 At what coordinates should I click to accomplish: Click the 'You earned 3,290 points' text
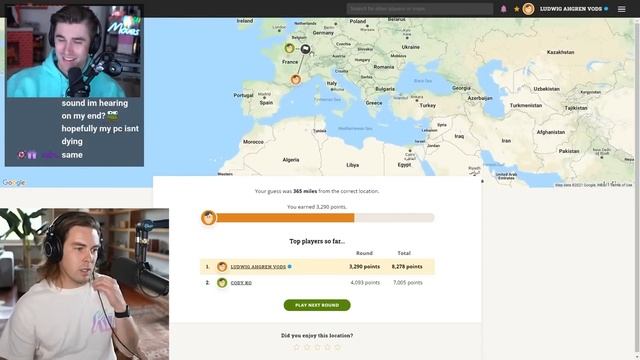click(x=317, y=207)
